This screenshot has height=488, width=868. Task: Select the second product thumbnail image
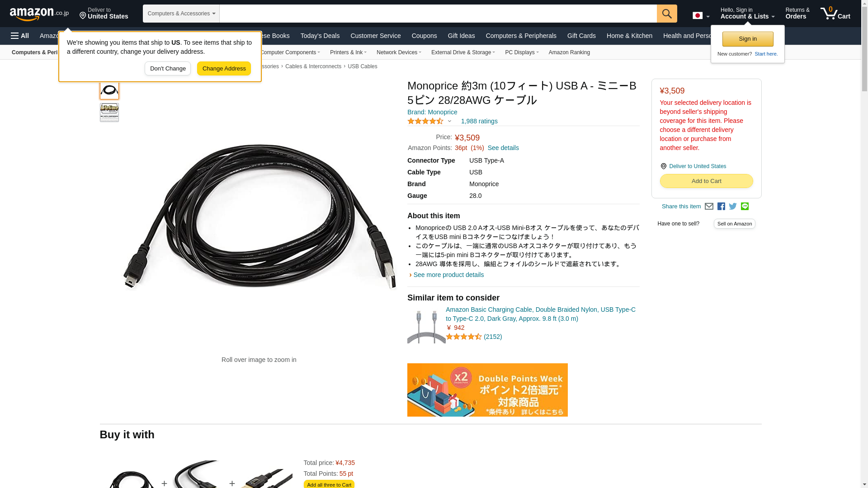point(109,113)
